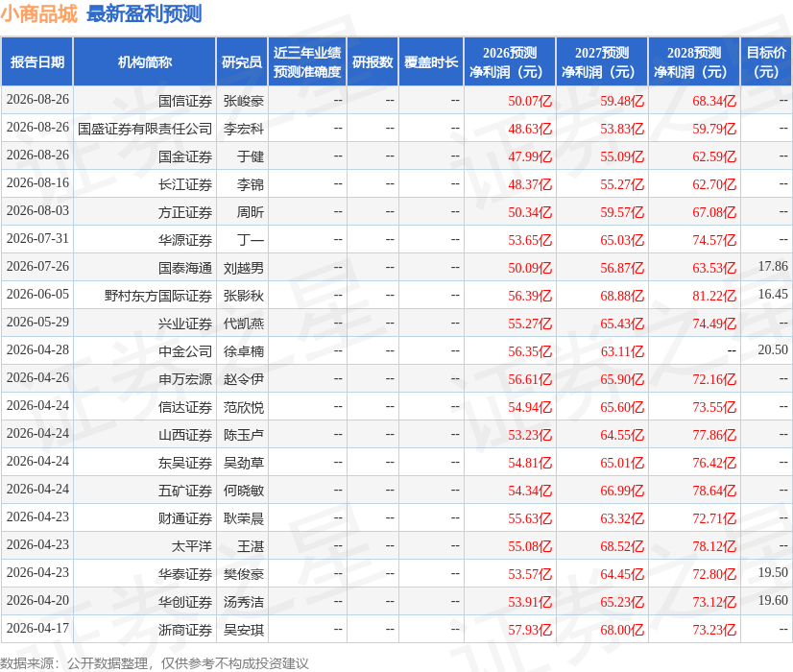Select the 报告日期 column header

click(37, 61)
